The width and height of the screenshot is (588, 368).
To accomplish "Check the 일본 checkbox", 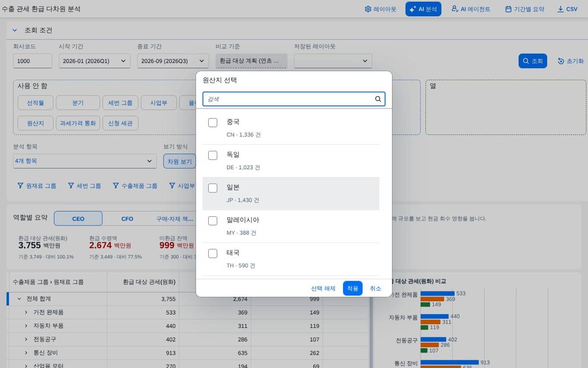I will click(x=213, y=188).
